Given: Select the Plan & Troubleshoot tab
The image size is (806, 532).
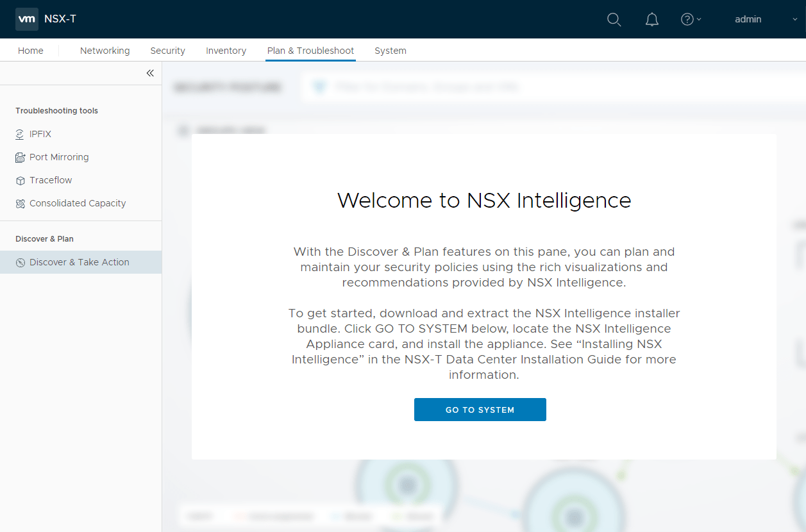Looking at the screenshot, I should (311, 51).
